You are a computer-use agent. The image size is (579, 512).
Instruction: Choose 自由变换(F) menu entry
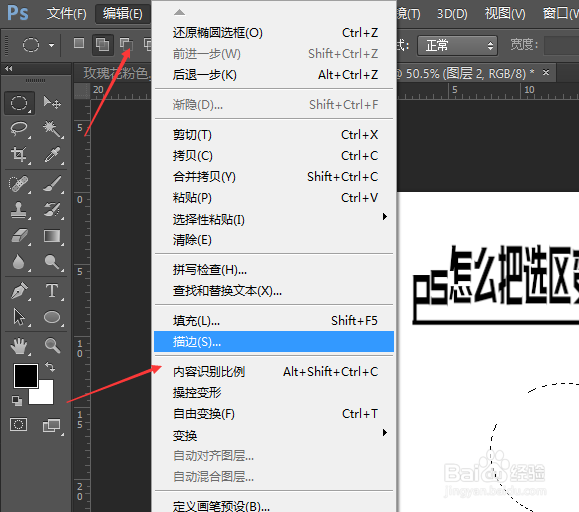(x=274, y=414)
